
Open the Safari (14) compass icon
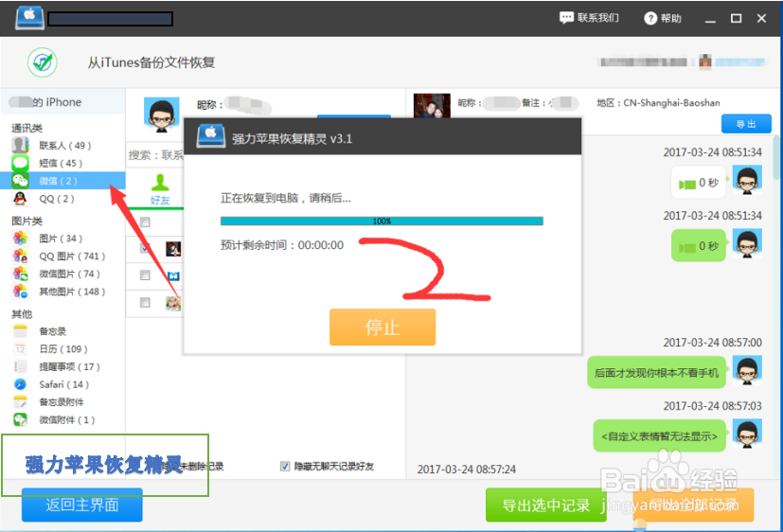20,384
